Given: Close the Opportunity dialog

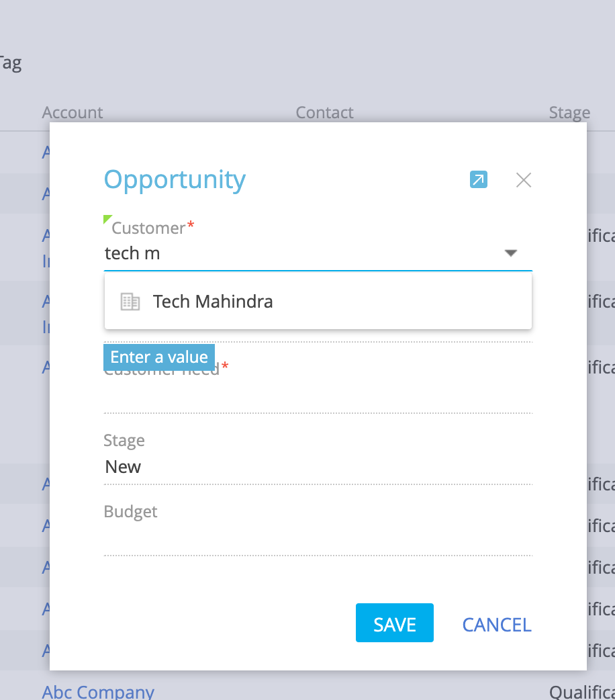Looking at the screenshot, I should [524, 180].
